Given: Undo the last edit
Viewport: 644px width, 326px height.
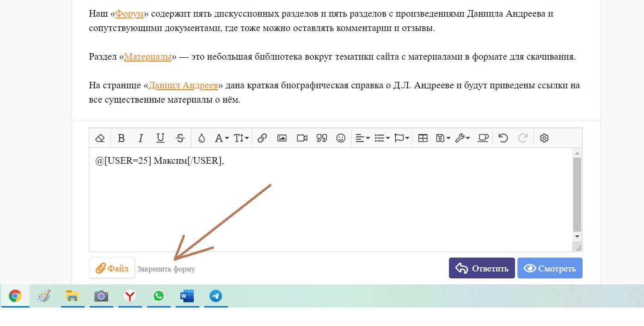Looking at the screenshot, I should (x=503, y=138).
